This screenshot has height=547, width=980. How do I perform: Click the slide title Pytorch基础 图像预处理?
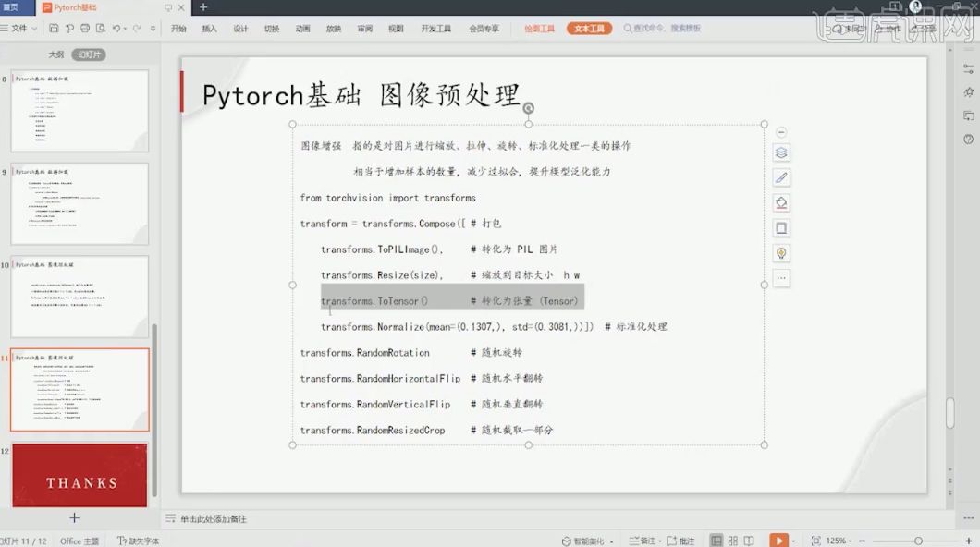pos(361,95)
